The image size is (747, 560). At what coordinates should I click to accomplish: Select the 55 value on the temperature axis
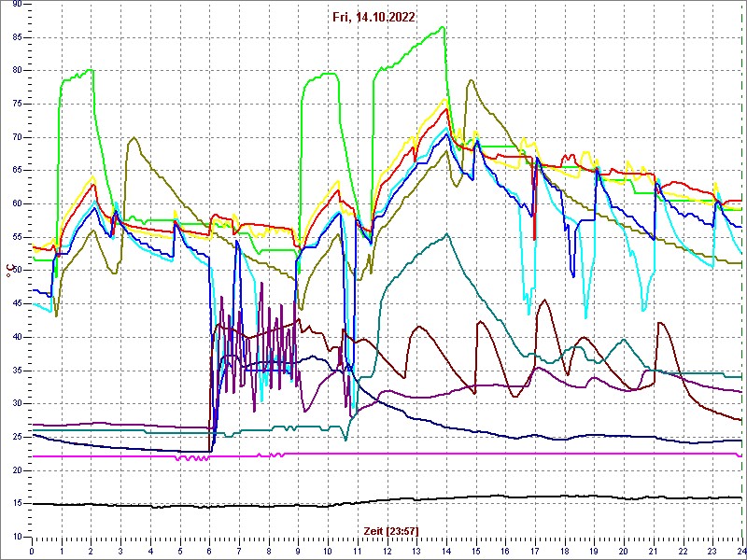(x=17, y=238)
